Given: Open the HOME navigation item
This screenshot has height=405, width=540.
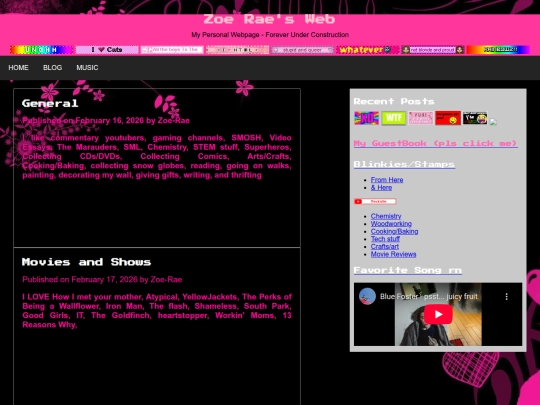Looking at the screenshot, I should click(19, 68).
